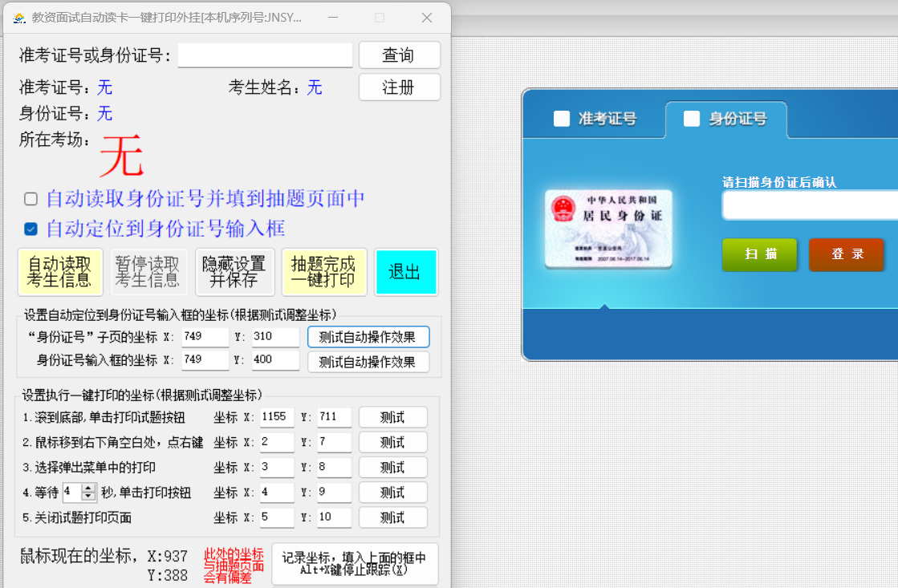Click the 准考证号或身份证号 input field
The width and height of the screenshot is (898, 588).
point(265,55)
